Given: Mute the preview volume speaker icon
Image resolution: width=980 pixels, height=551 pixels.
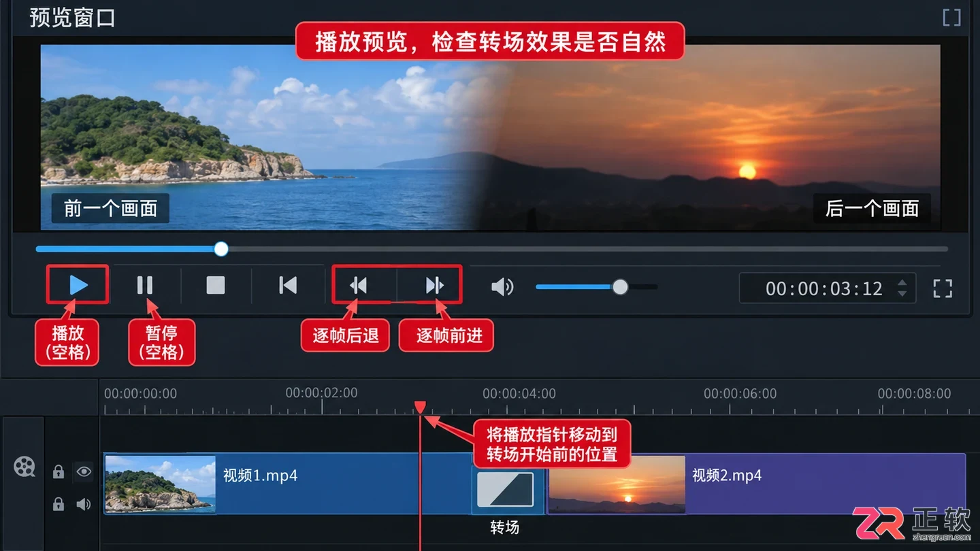Looking at the screenshot, I should click(502, 287).
